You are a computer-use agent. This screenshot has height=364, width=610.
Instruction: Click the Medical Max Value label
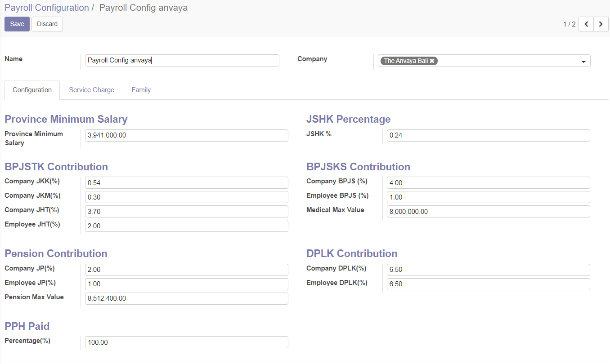(x=335, y=210)
